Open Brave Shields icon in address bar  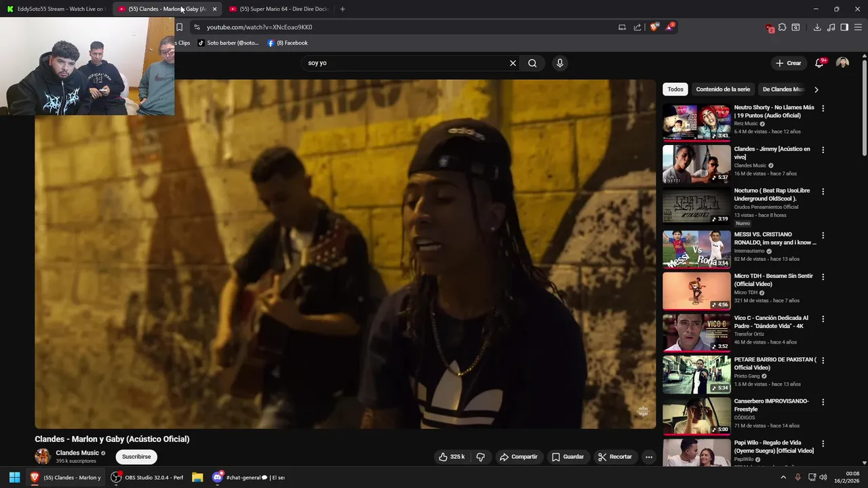(x=654, y=27)
